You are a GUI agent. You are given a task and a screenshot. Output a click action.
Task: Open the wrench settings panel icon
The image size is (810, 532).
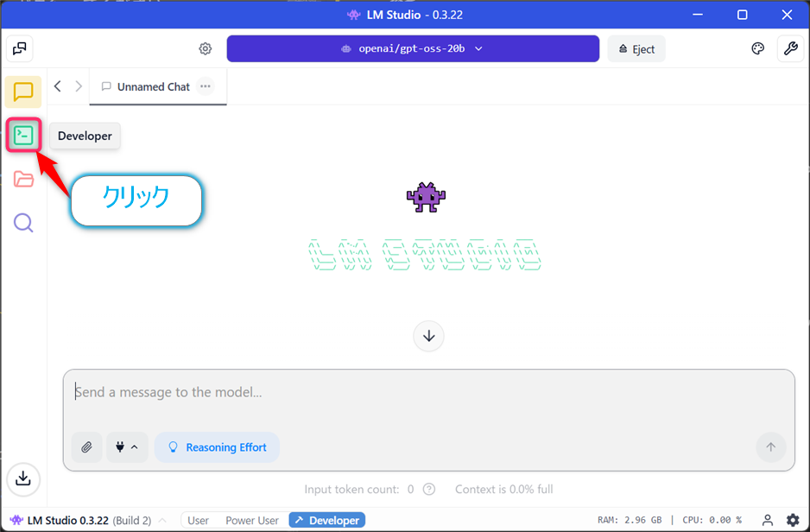[790, 48]
